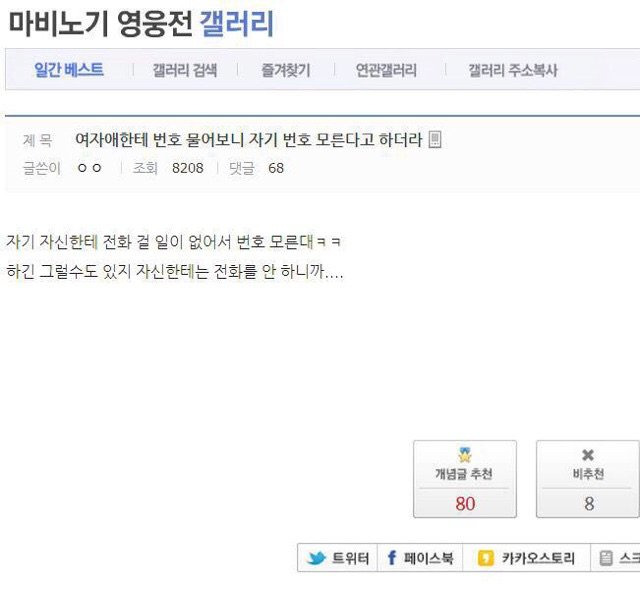Click the yellow KakaoStory share icon
This screenshot has height=589, width=640.
pyautogui.click(x=486, y=559)
